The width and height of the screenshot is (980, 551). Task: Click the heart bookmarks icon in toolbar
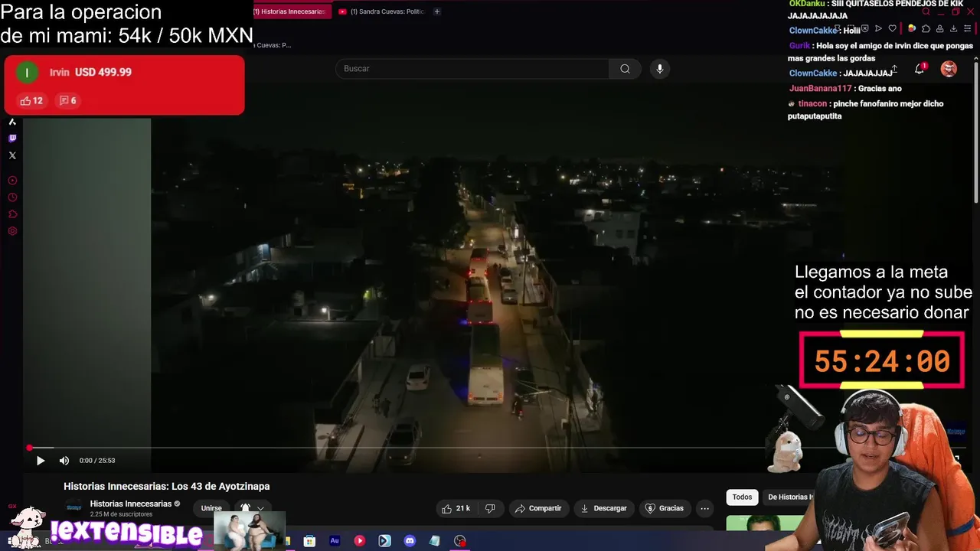click(x=892, y=28)
